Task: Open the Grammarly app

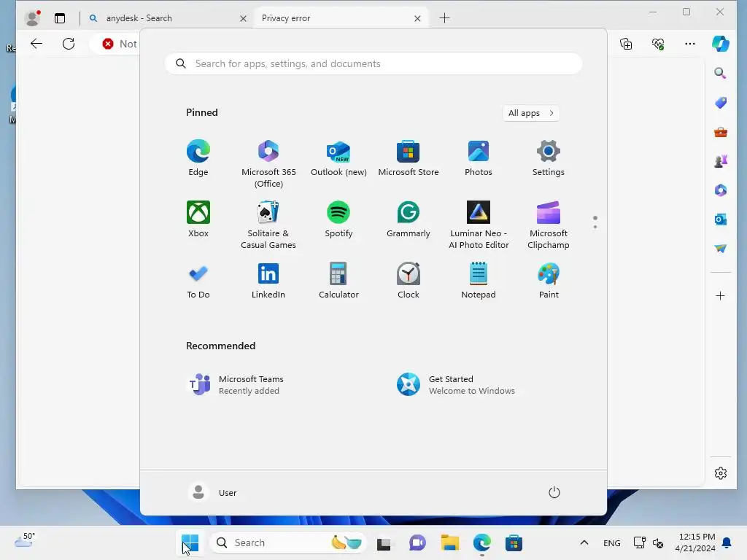Action: (409, 219)
